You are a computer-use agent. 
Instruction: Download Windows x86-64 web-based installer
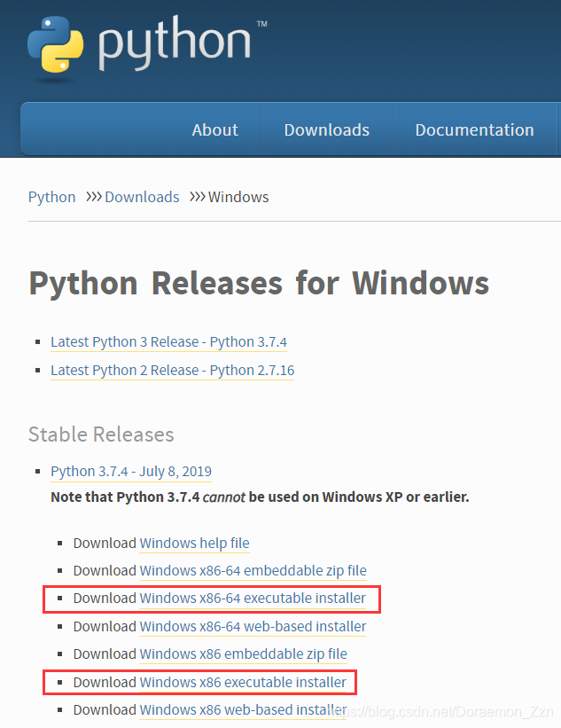pos(253,626)
